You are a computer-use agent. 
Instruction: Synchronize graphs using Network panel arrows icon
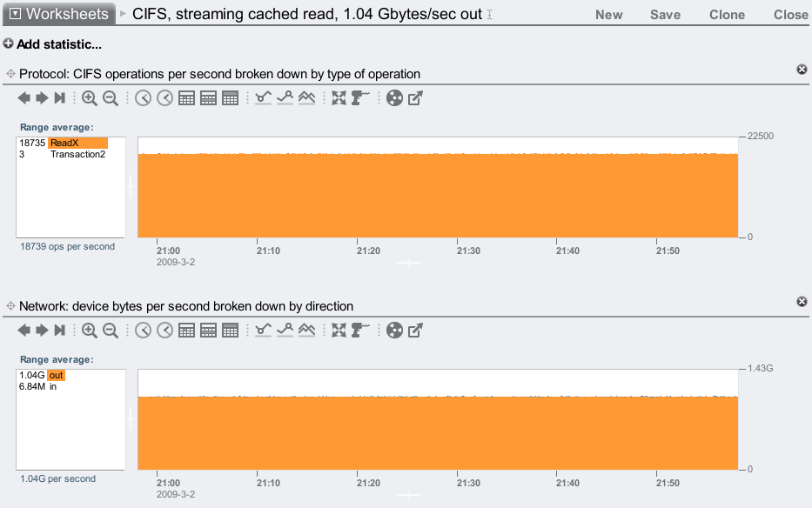click(339, 331)
